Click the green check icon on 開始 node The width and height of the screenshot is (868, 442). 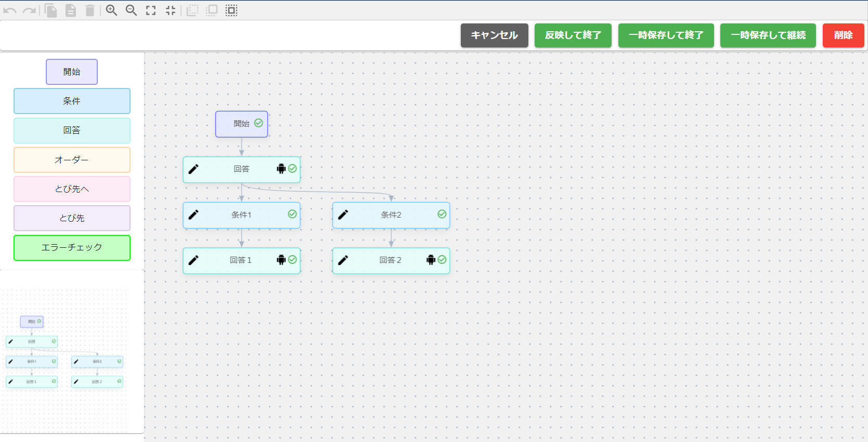[x=258, y=123]
